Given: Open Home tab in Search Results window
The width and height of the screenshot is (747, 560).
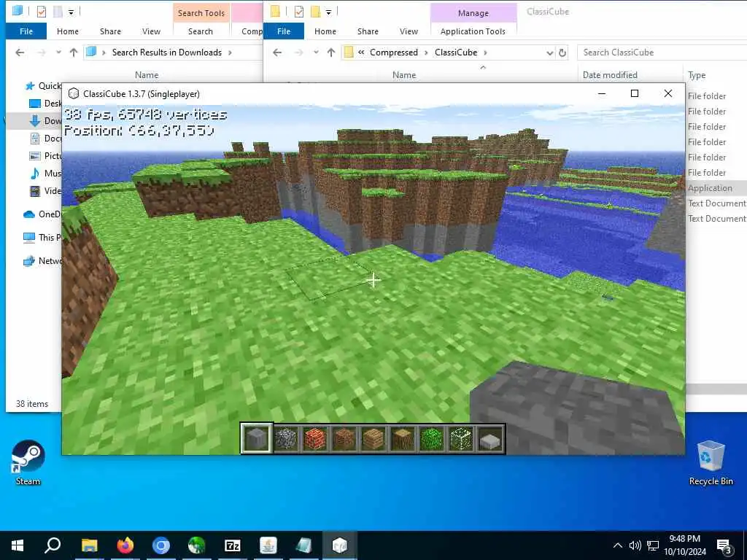Looking at the screenshot, I should 68,31.
